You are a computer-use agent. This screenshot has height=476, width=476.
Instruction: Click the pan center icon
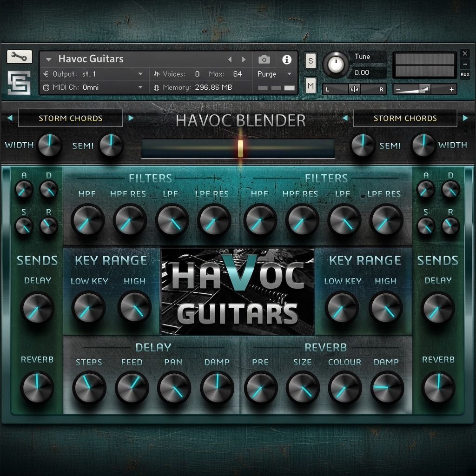tap(354, 89)
